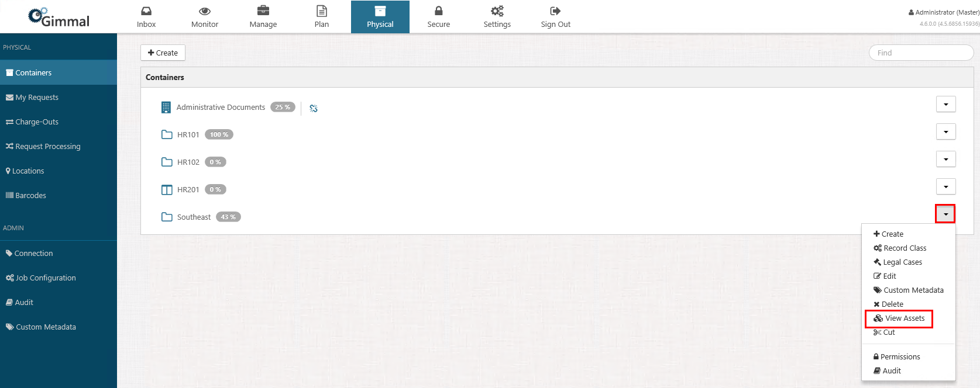Click into the Find search field

point(921,53)
